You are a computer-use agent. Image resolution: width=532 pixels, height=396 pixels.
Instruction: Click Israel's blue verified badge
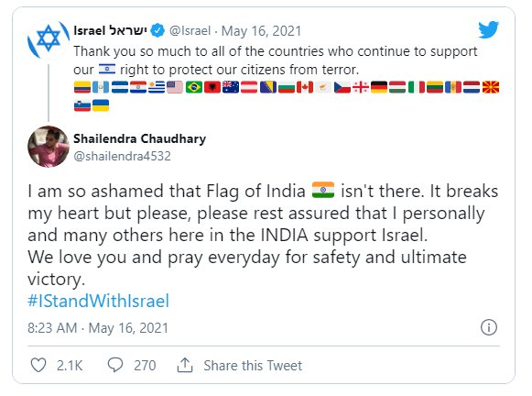157,30
